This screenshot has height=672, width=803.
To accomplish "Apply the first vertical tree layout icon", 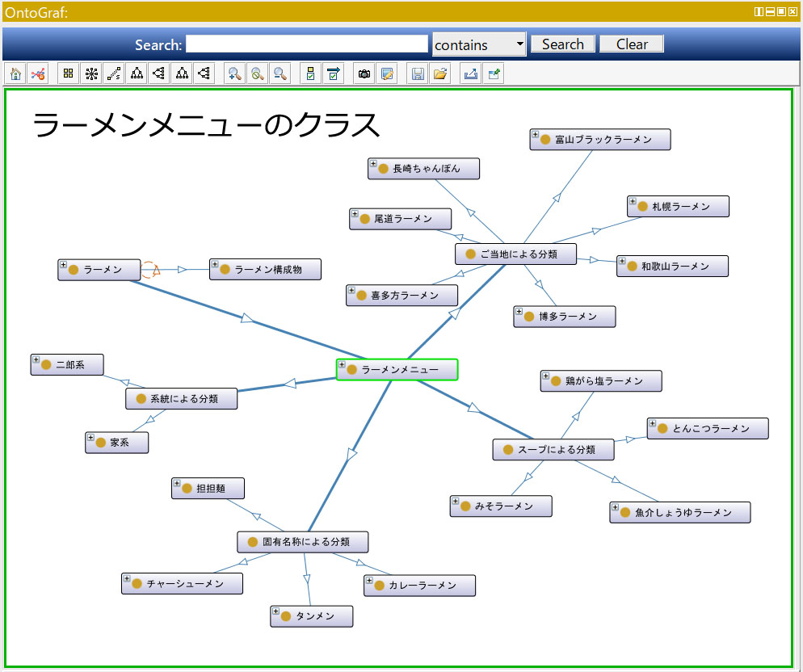I will click(137, 73).
